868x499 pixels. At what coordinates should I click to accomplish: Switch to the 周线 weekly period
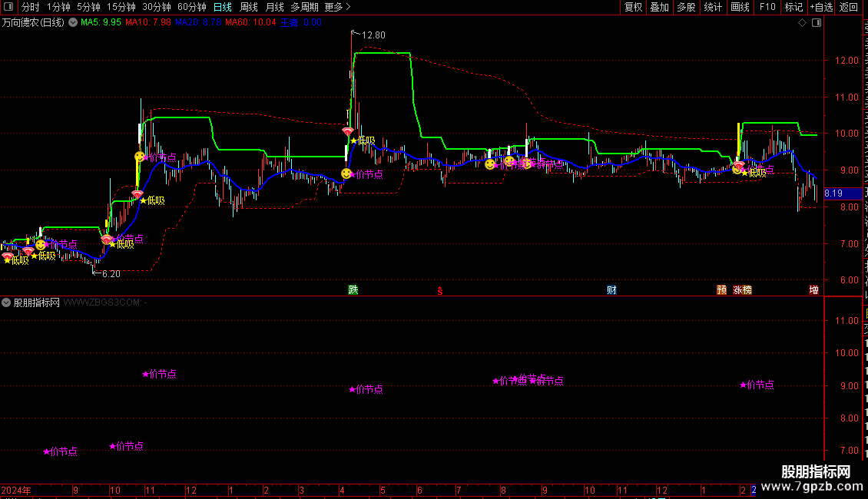249,7
